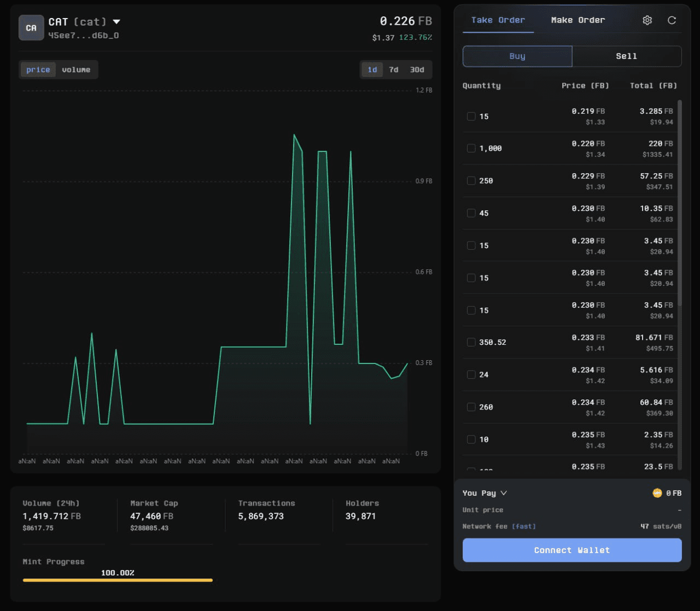The width and height of the screenshot is (700, 611).
Task: Click the order list scrollbar
Action: [x=680, y=202]
